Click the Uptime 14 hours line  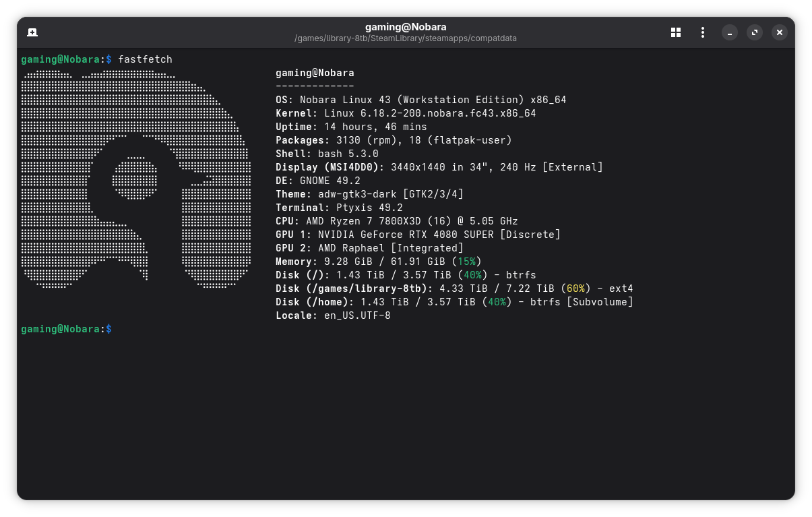point(351,127)
